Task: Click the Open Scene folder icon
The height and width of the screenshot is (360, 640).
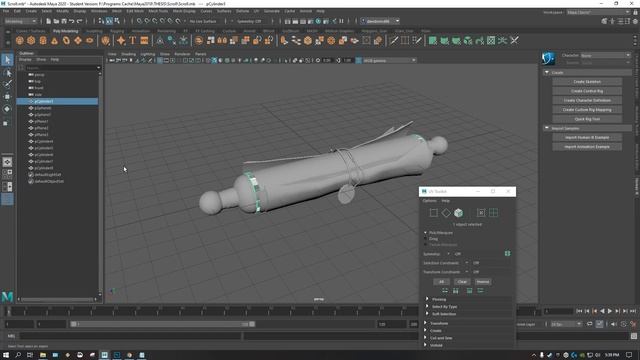Action: point(56,21)
